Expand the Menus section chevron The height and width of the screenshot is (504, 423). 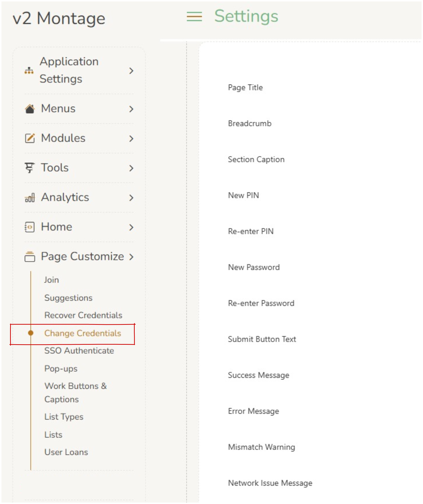click(x=131, y=109)
